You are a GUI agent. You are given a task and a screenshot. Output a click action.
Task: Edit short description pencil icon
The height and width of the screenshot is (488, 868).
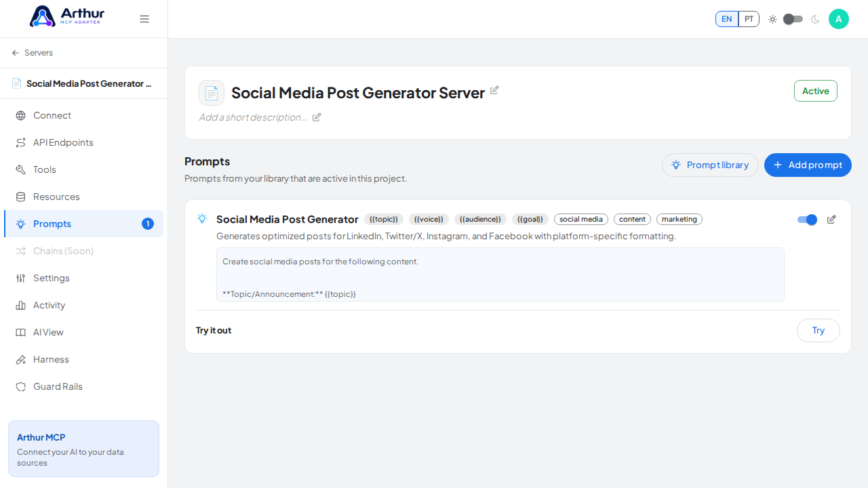[x=317, y=117]
